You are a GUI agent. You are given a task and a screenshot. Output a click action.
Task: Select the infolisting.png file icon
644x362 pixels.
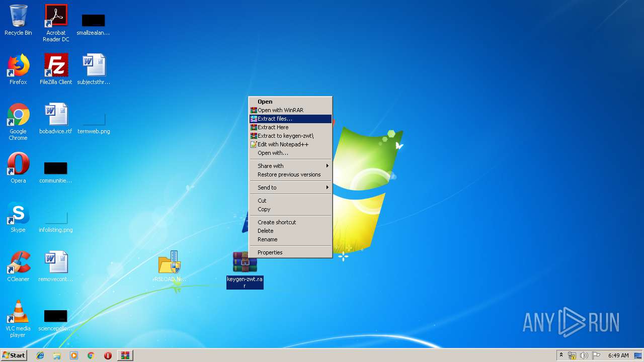pos(56,221)
